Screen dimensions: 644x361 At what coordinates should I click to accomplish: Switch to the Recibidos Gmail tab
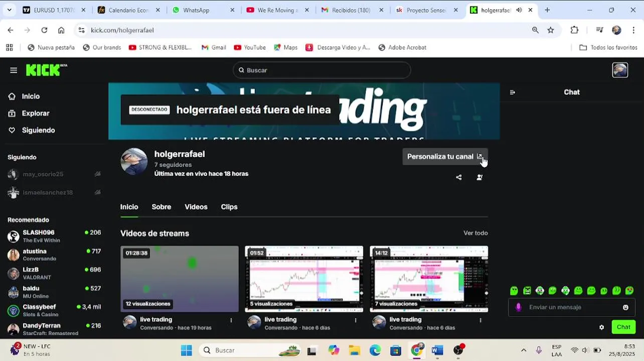(352, 10)
